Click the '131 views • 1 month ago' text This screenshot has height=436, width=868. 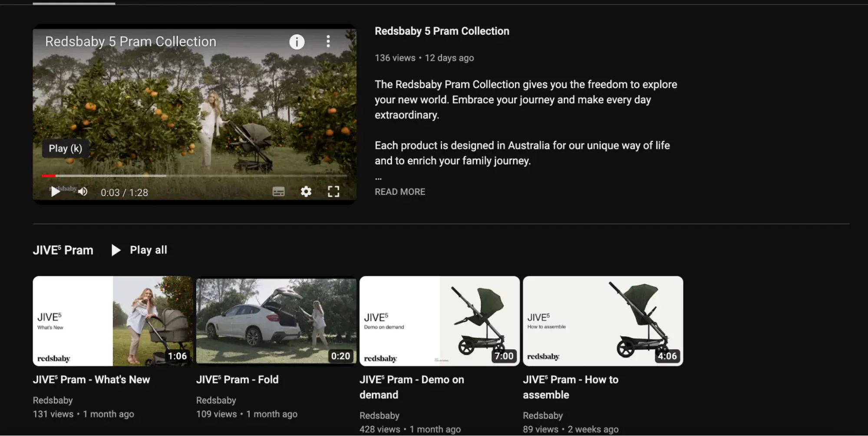pos(83,414)
